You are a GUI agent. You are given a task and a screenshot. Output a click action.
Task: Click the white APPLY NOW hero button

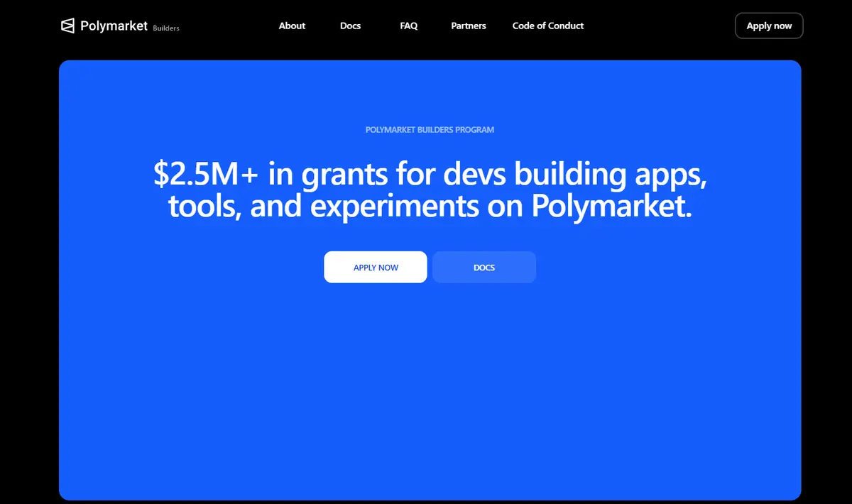pos(376,267)
